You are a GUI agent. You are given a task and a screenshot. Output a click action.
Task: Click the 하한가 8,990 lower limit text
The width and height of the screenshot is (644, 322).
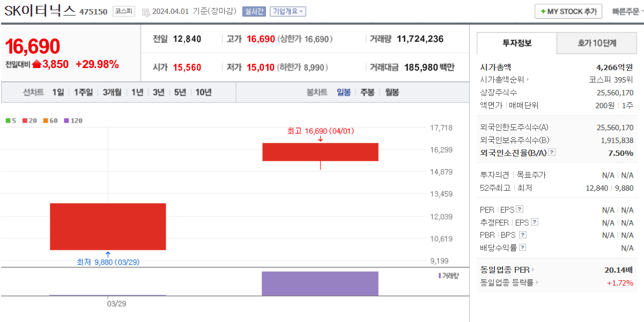[x=303, y=68]
